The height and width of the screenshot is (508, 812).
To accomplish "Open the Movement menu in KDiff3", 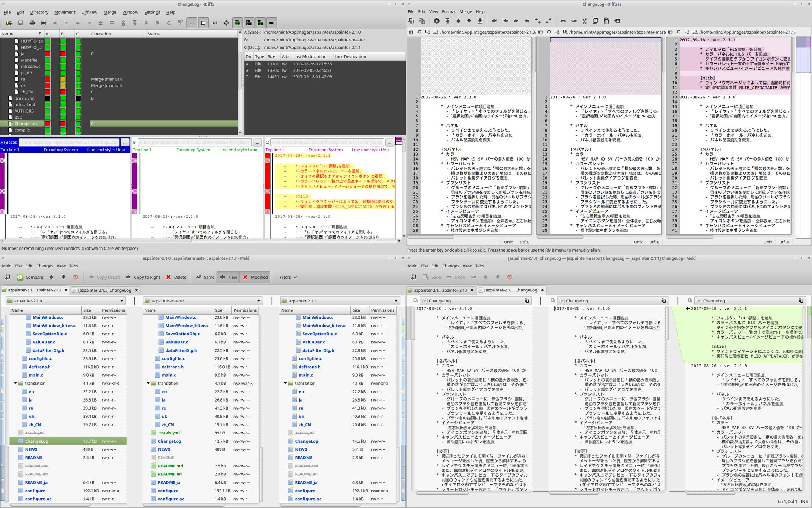I will (x=65, y=12).
